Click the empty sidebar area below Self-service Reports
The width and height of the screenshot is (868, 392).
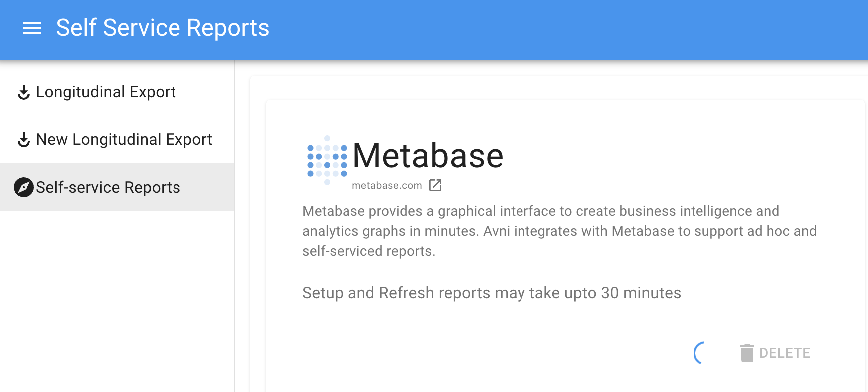point(117,301)
